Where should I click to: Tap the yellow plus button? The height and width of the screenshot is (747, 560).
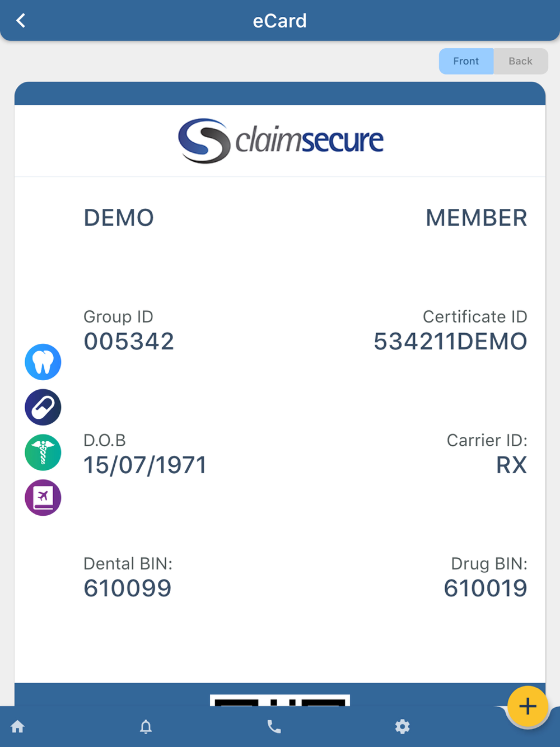tap(528, 706)
